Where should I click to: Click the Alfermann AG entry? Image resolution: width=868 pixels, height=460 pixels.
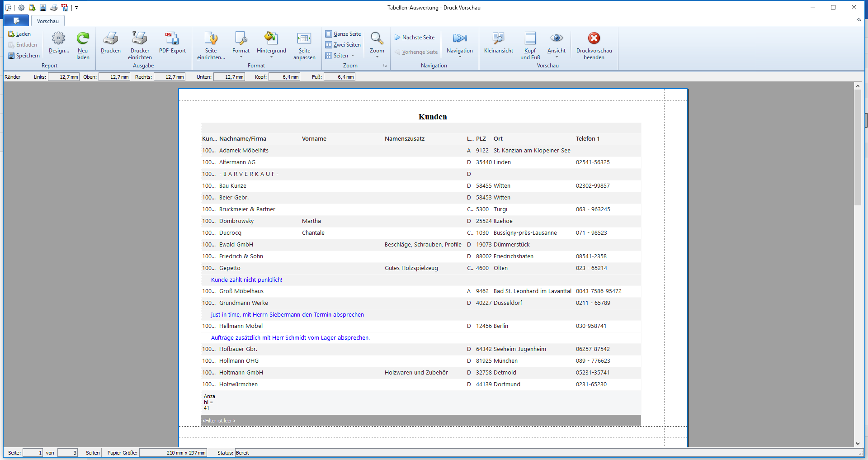[x=237, y=162]
